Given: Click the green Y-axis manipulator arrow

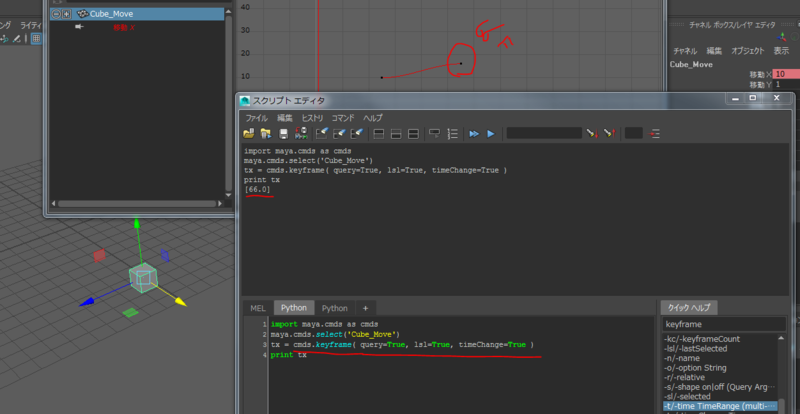Looking at the screenshot, I should pyautogui.click(x=137, y=223).
